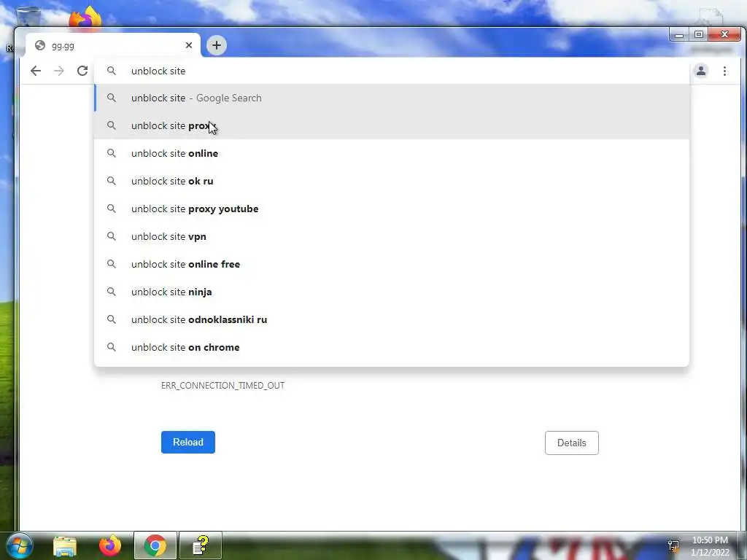This screenshot has width=747, height=560.
Task: Click the ERR_CONNECTION_TIMED_OUT text
Action: (x=222, y=385)
